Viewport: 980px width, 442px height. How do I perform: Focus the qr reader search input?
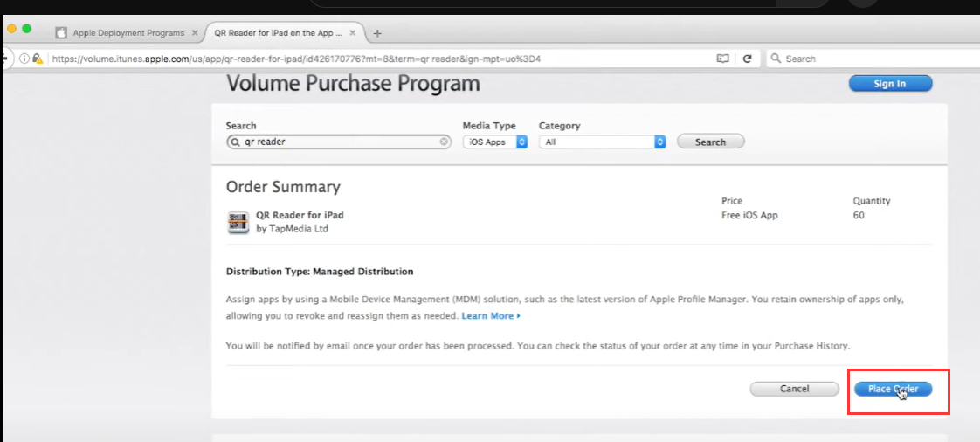tap(340, 142)
